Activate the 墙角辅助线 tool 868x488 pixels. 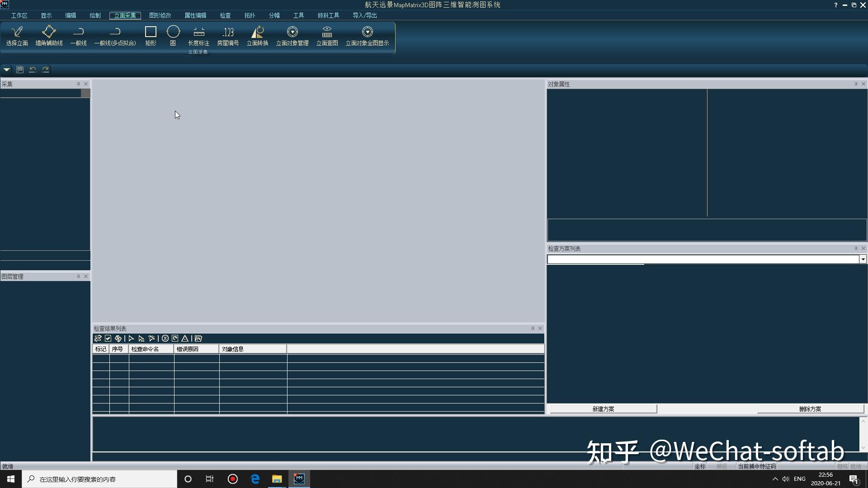click(49, 36)
